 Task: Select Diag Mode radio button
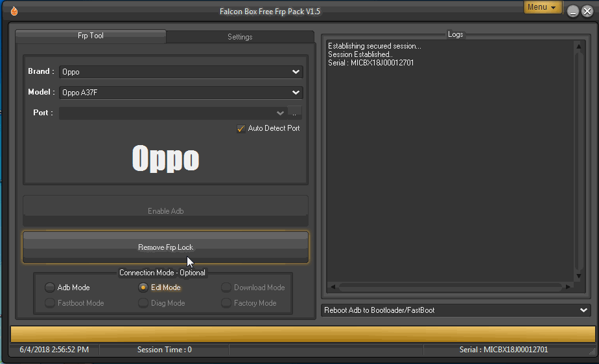coord(143,303)
